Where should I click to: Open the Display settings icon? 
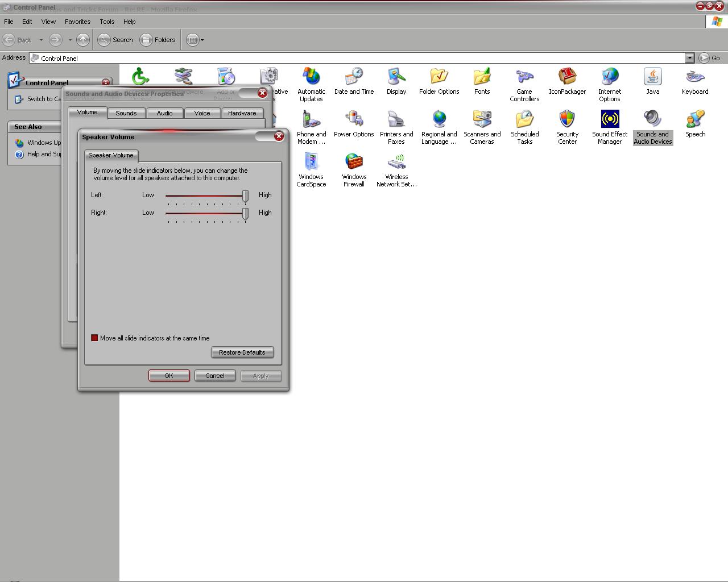pos(396,81)
